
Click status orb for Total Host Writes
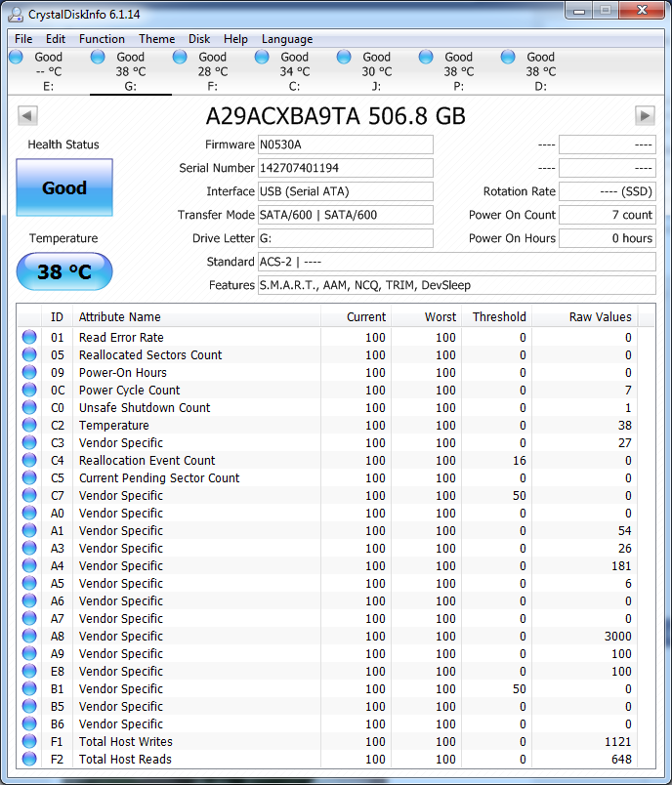(x=29, y=742)
